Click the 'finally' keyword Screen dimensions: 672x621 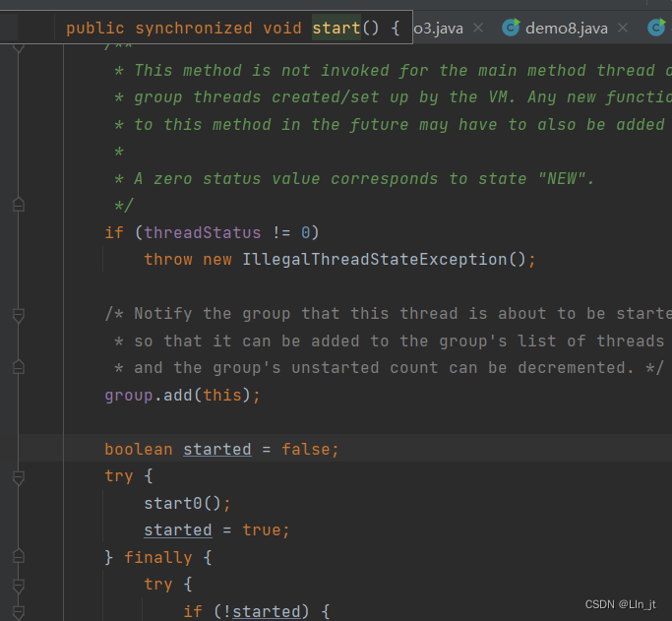tap(158, 557)
